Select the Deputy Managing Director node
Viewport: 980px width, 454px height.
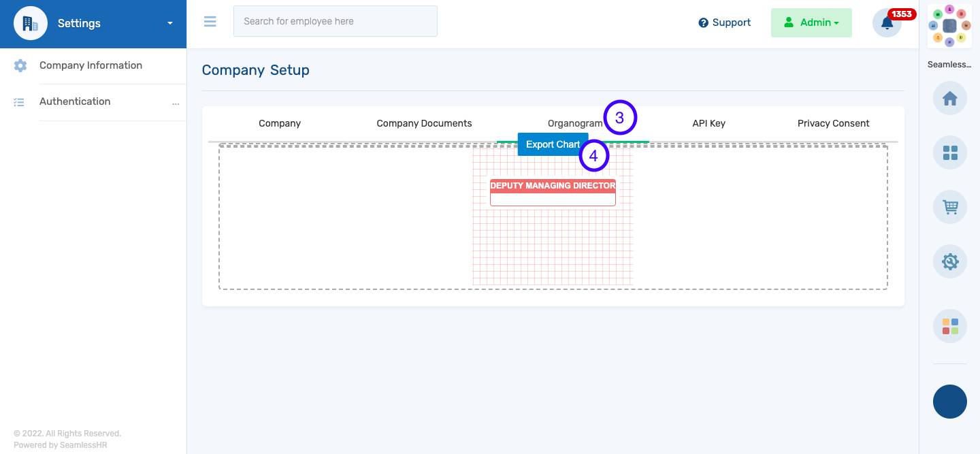553,192
